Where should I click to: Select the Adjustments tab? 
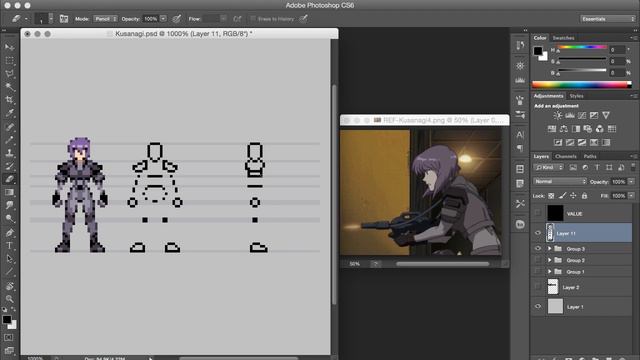pos(548,96)
